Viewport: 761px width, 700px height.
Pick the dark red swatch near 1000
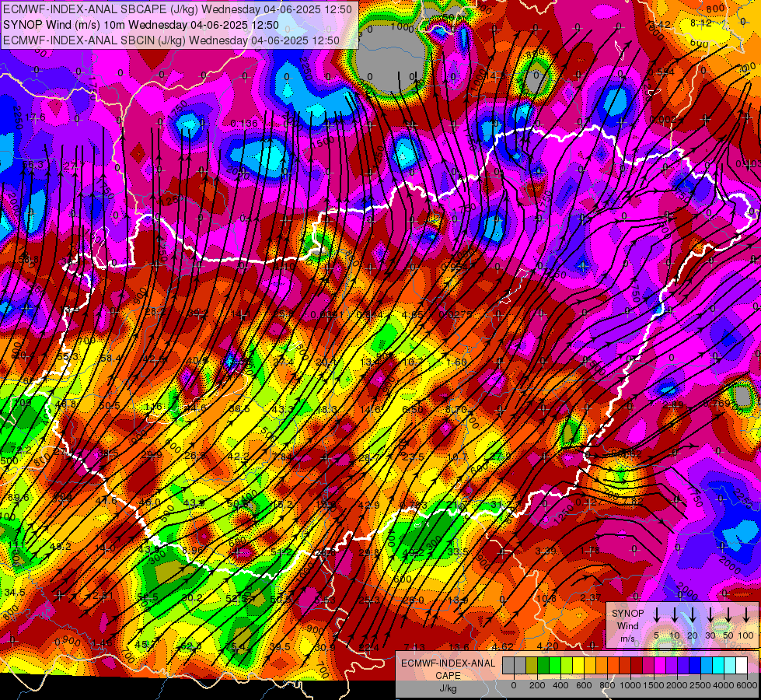[x=637, y=666]
